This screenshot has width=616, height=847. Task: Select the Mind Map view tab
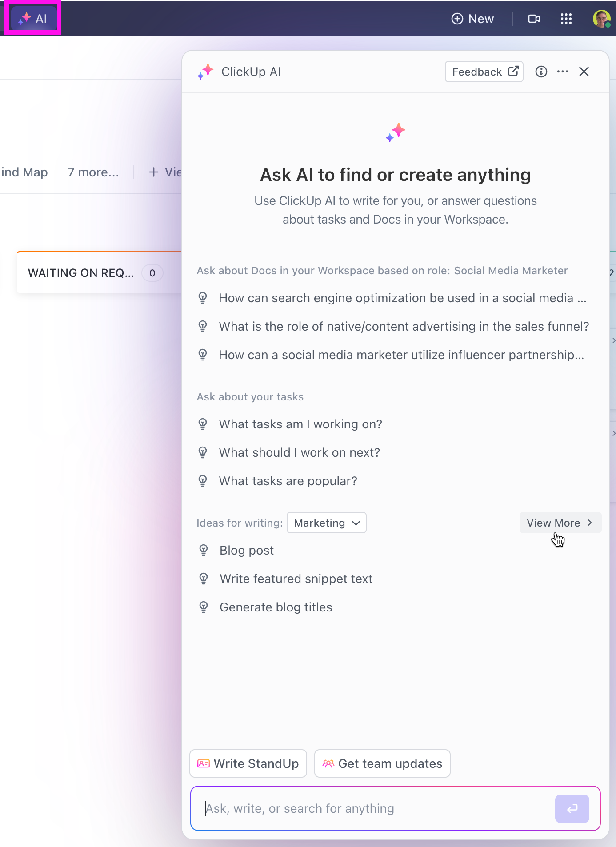[23, 172]
